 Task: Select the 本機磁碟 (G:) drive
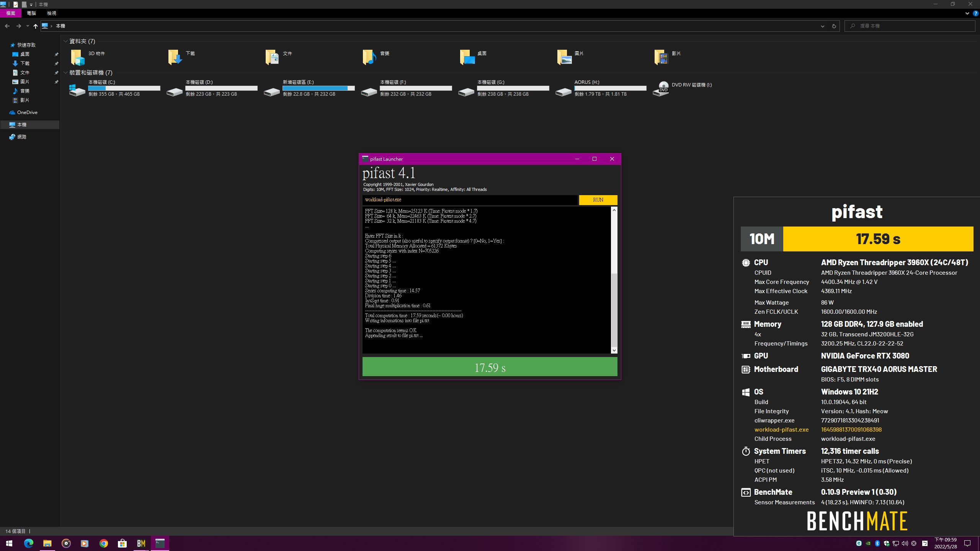tap(503, 88)
